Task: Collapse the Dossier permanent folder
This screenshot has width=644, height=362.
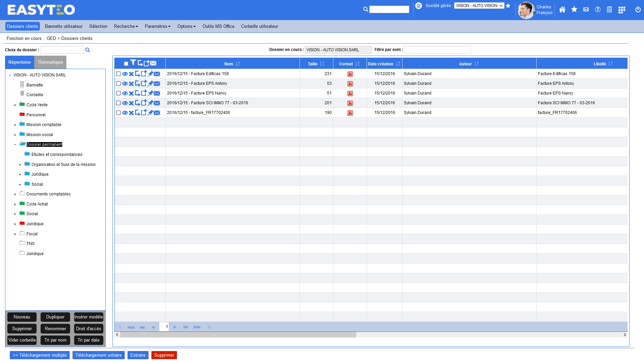Action: 15,145
